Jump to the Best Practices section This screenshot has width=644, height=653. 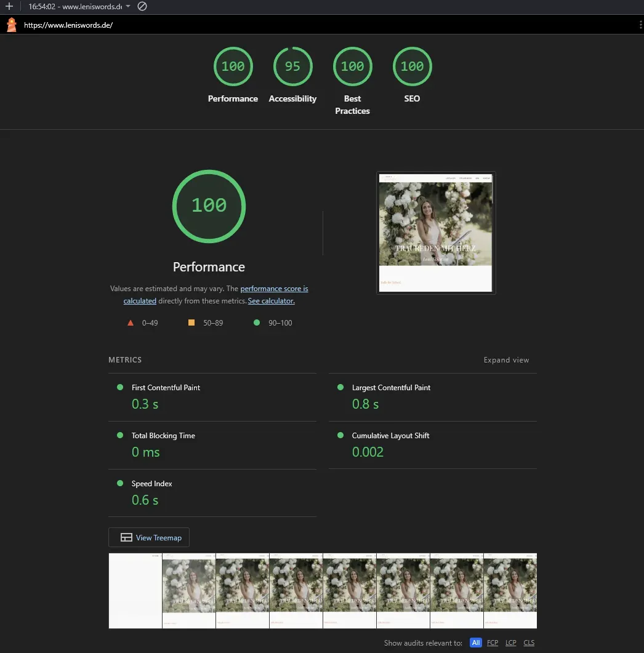(352, 66)
